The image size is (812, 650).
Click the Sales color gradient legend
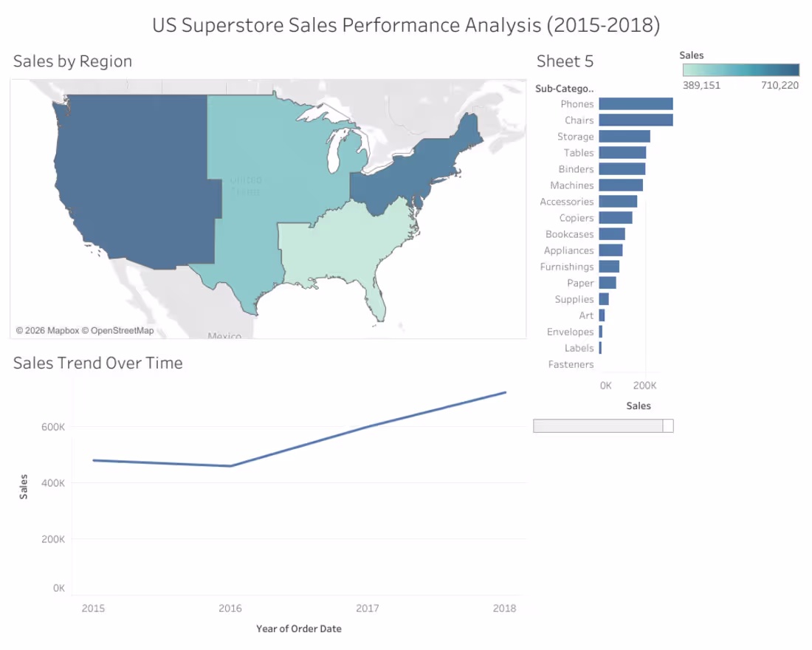(741, 70)
